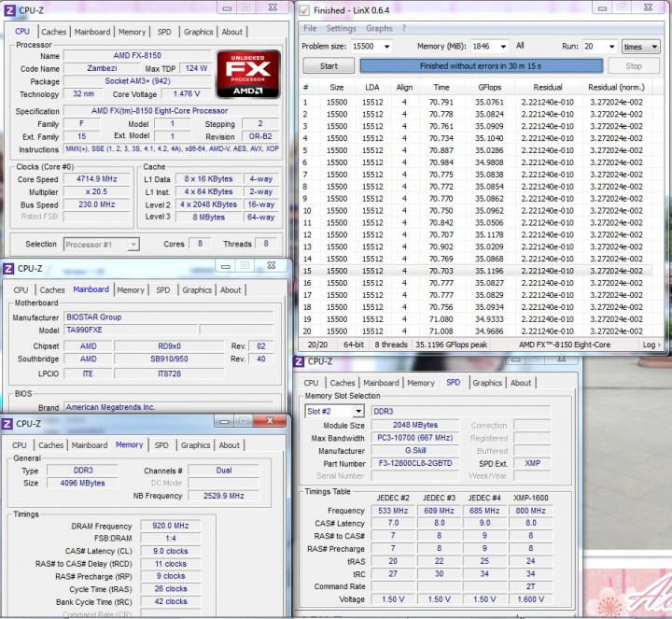The height and width of the screenshot is (619, 672).
Task: Open the Settings menu in LinX
Action: pos(341,28)
